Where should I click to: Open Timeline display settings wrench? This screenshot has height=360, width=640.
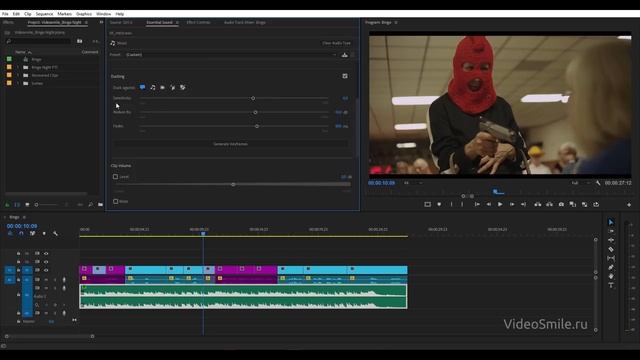(x=56, y=233)
